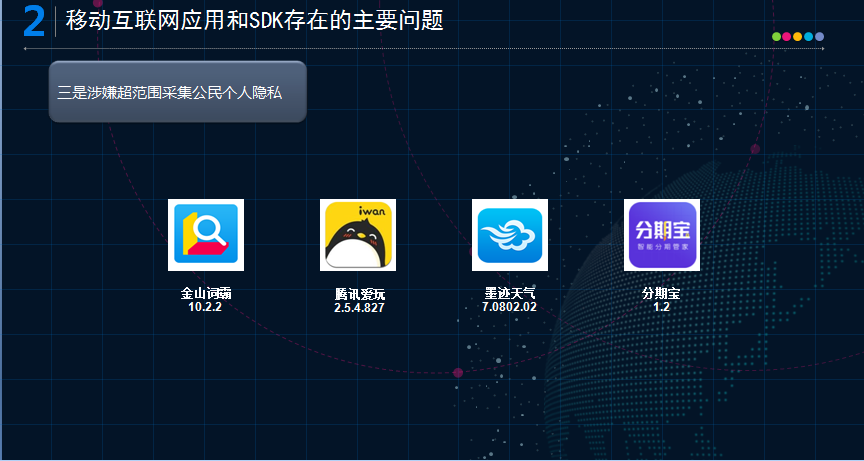
Task: Click the slide title 移动互联网应用和SDK存在的主要问题
Action: pos(255,21)
